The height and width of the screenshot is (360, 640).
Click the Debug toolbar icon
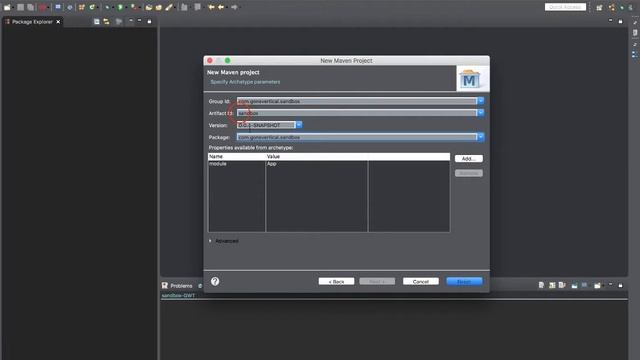(107, 7)
